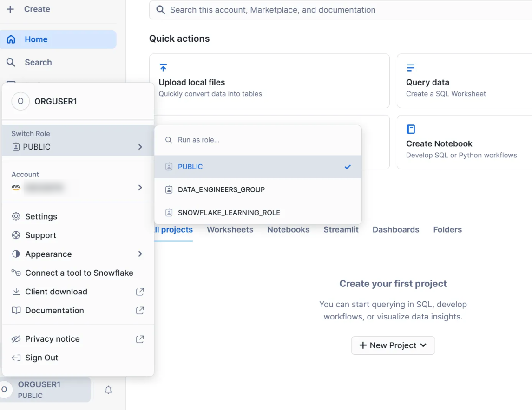Image resolution: width=532 pixels, height=410 pixels.
Task: Click the AWS logo under Account
Action: pos(16,187)
